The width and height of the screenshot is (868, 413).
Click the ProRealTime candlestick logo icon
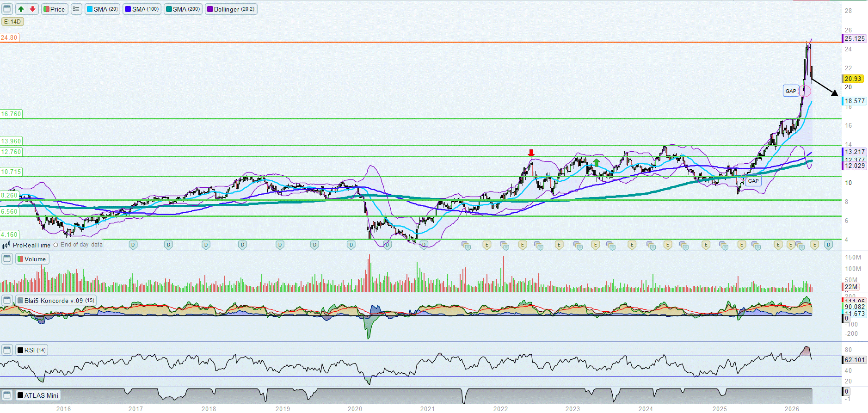6,245
